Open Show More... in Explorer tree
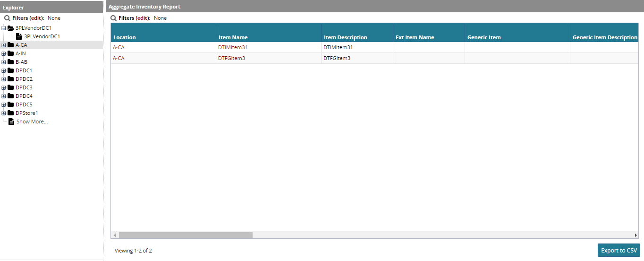The image size is (644, 261). coord(32,122)
